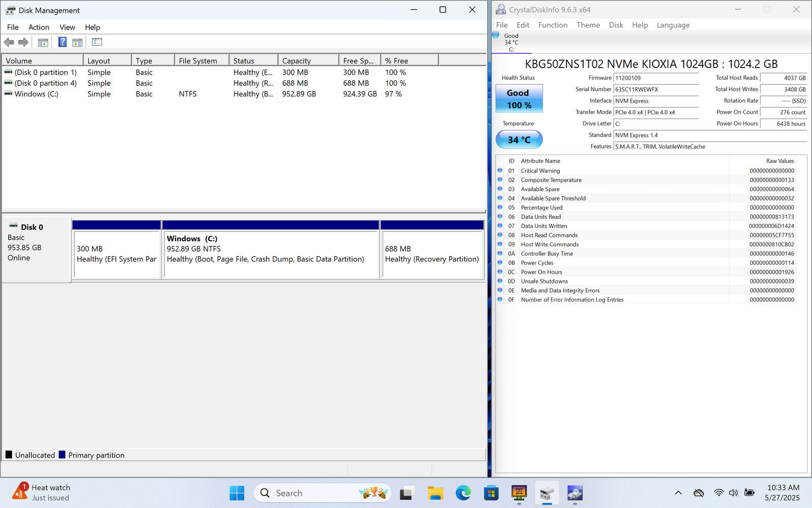This screenshot has width=812, height=508.
Task: Open the Windows Start button
Action: 237,493
